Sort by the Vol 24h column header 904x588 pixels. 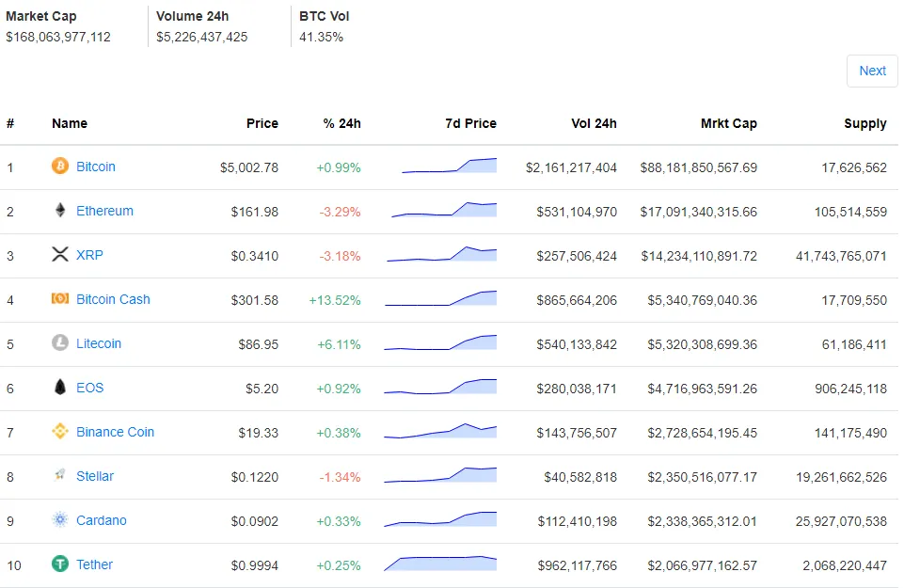pyautogui.click(x=594, y=123)
